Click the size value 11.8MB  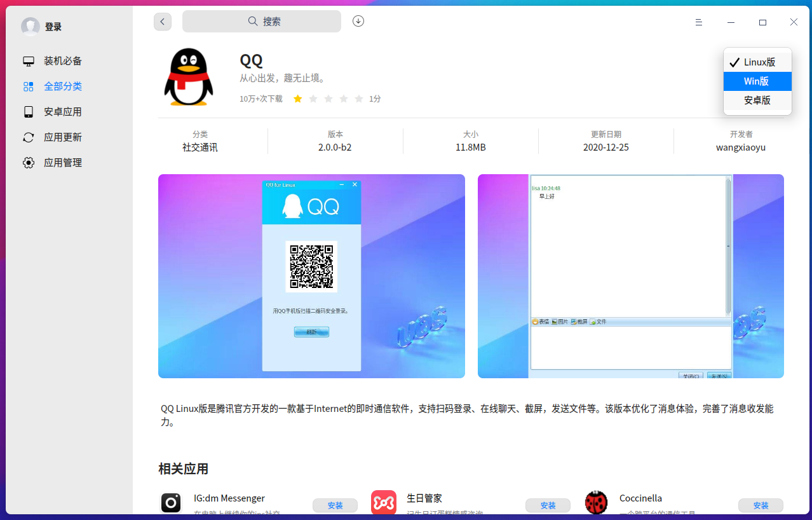point(471,147)
